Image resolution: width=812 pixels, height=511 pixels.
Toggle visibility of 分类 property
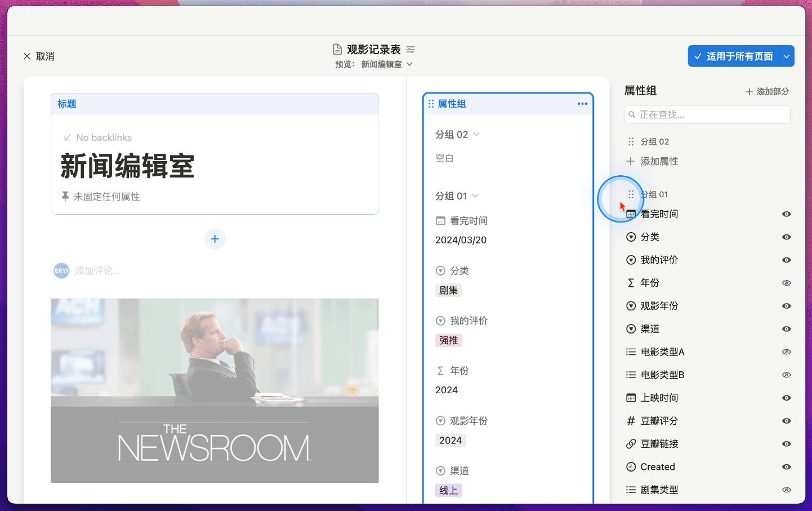(787, 237)
